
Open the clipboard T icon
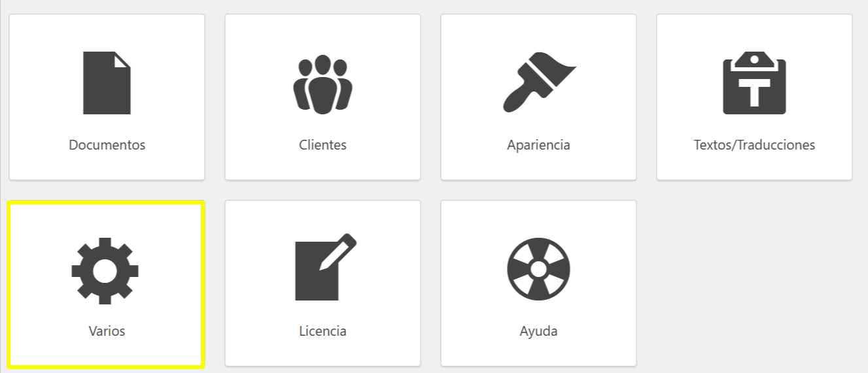point(754,84)
